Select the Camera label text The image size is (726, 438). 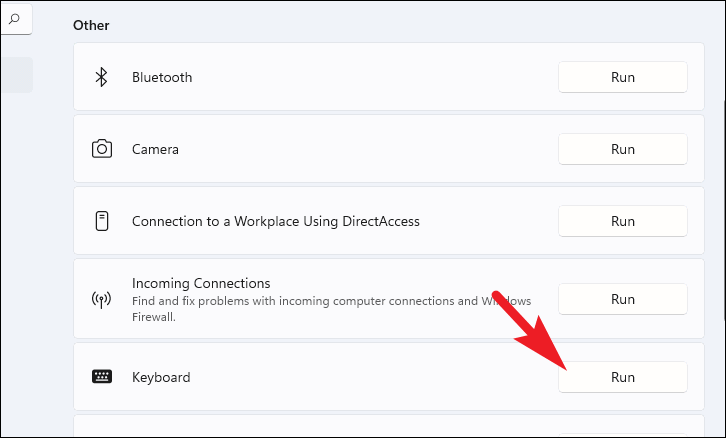pyautogui.click(x=155, y=149)
